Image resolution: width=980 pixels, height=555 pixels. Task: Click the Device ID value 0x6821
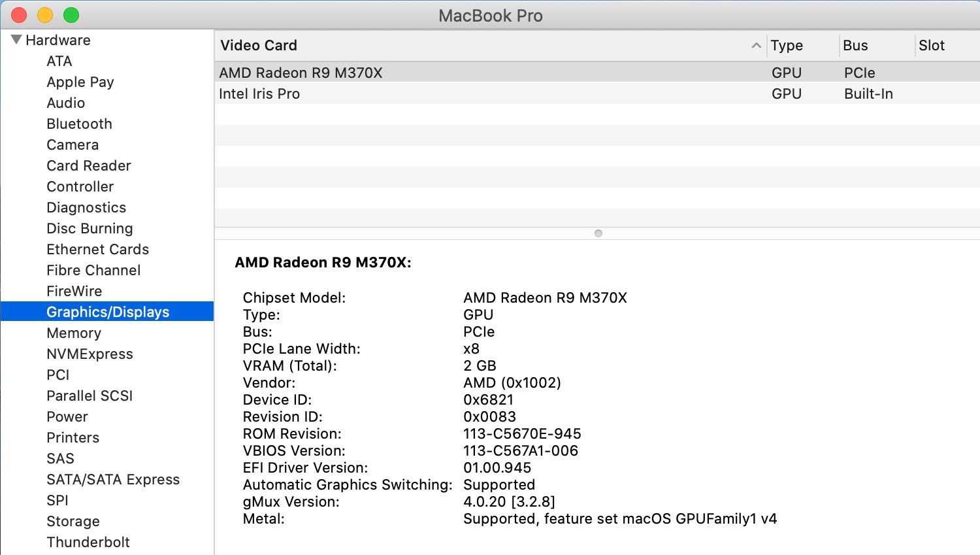click(488, 399)
